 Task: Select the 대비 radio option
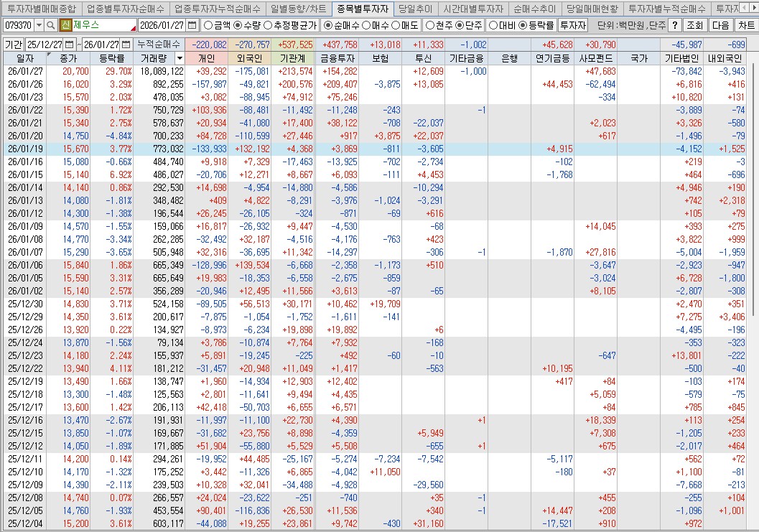[x=493, y=25]
